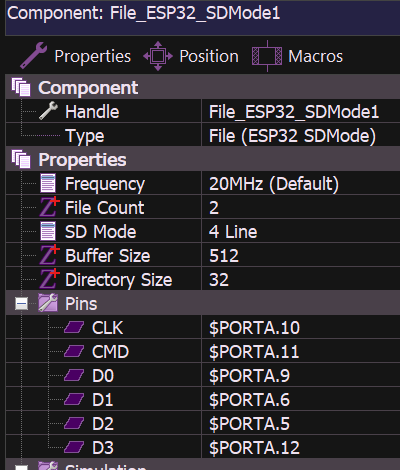Collapse the Pins group
The image size is (400, 470).
[22, 304]
